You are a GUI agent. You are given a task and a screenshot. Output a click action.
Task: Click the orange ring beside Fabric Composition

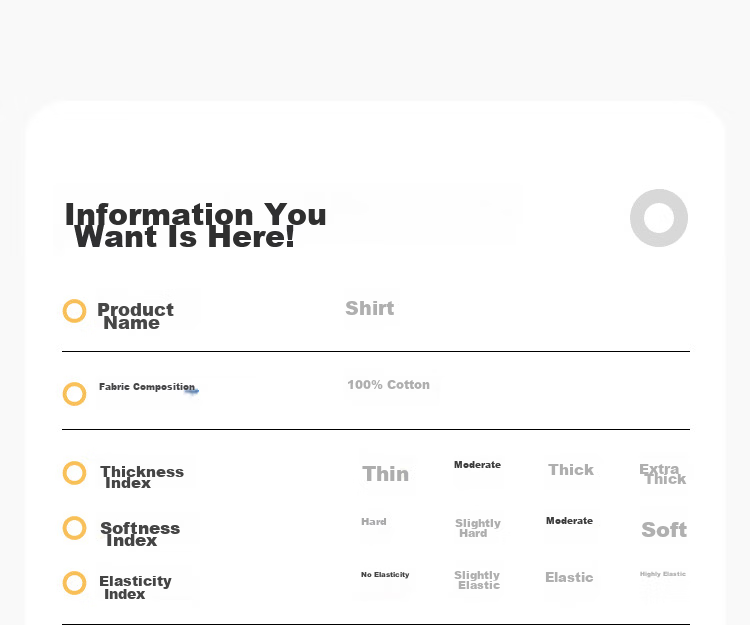pos(75,394)
